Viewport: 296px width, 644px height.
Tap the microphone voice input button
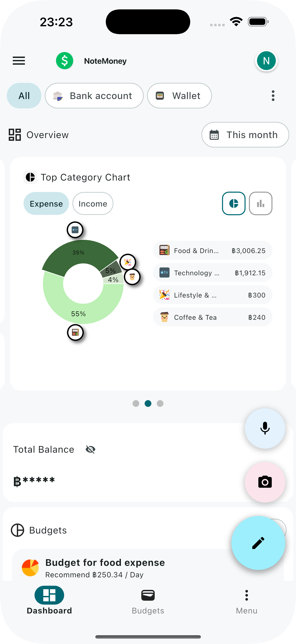click(x=265, y=428)
